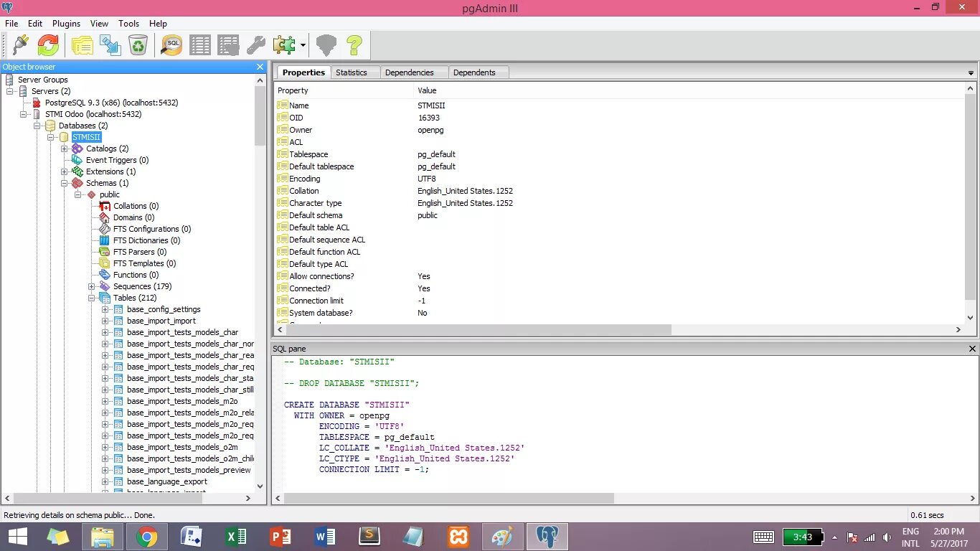Viewport: 980px width, 551px height.
Task: Open the Help menu
Action: click(158, 24)
